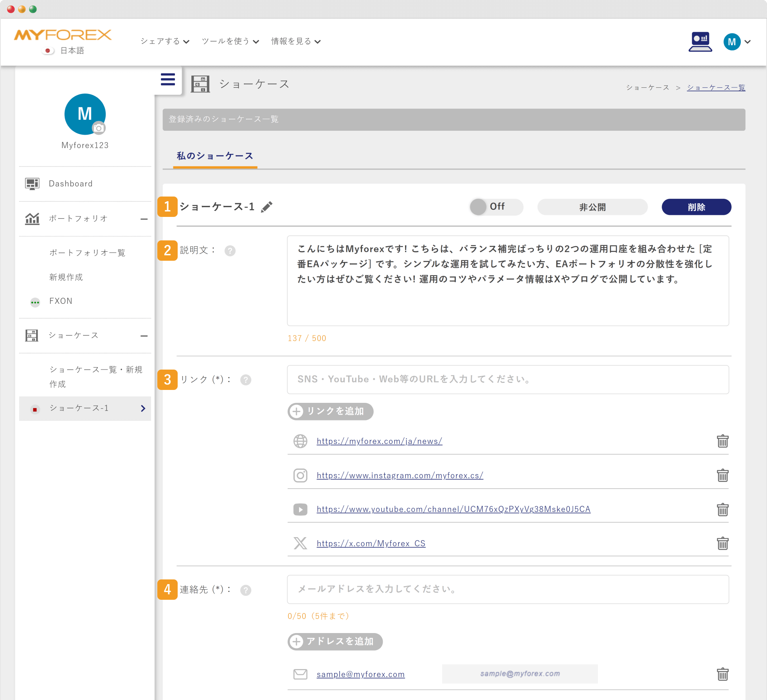Viewport: 767px width, 700px height.
Task: Click the pencil edit icon beside ショーケース-1
Action: coord(267,207)
